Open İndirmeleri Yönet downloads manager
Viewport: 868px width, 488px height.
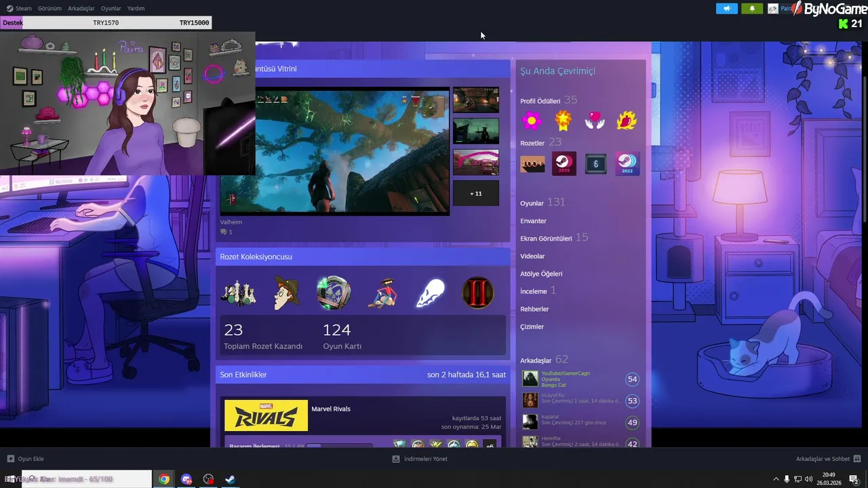coord(420,459)
